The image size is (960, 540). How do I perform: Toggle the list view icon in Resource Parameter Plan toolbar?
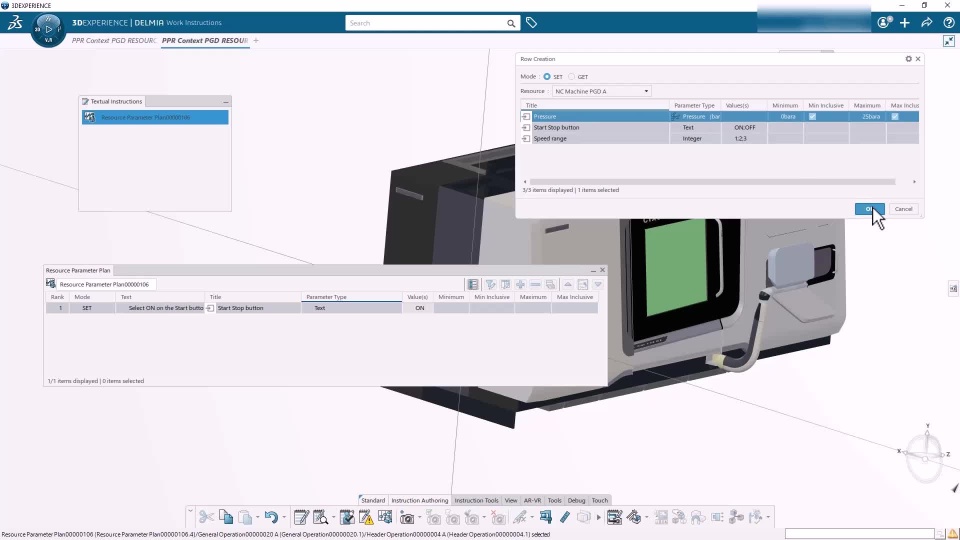(x=473, y=284)
